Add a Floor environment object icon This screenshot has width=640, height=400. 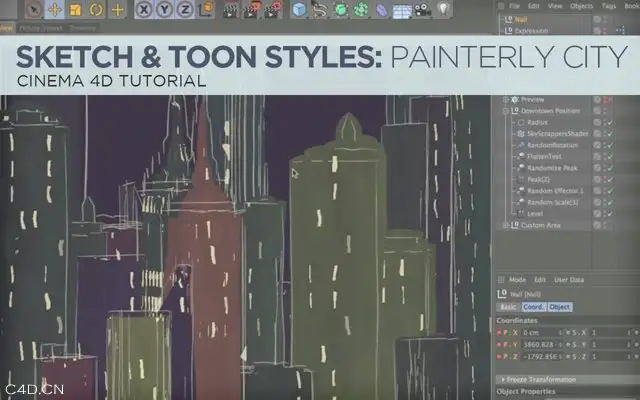[402, 11]
